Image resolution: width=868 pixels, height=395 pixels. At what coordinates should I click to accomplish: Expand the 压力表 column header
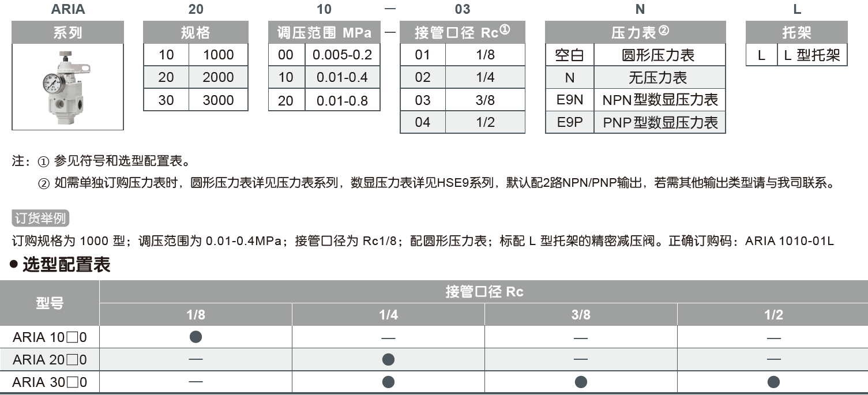tap(634, 32)
